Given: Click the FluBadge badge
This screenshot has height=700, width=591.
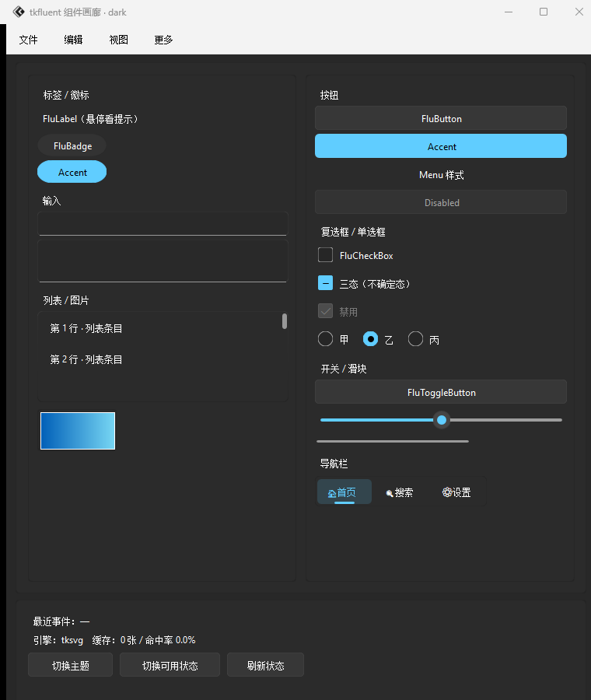Looking at the screenshot, I should pos(72,145).
